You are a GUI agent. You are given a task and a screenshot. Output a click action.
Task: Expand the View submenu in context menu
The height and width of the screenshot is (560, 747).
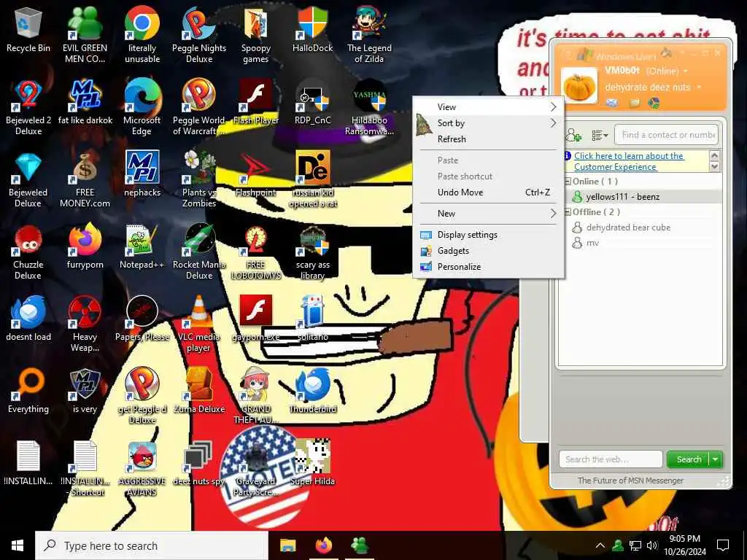tap(488, 106)
